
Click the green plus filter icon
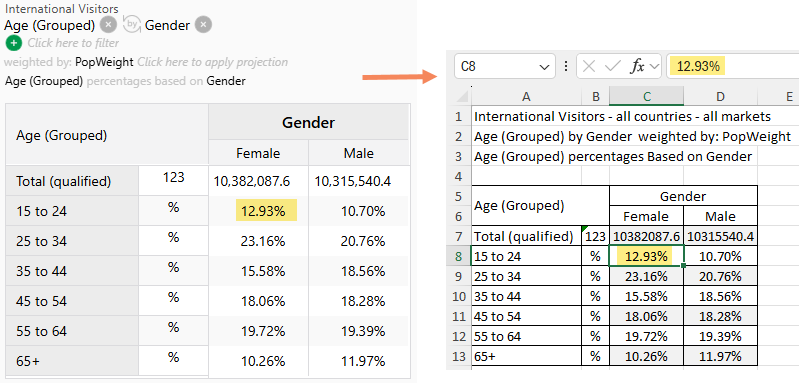click(x=14, y=43)
